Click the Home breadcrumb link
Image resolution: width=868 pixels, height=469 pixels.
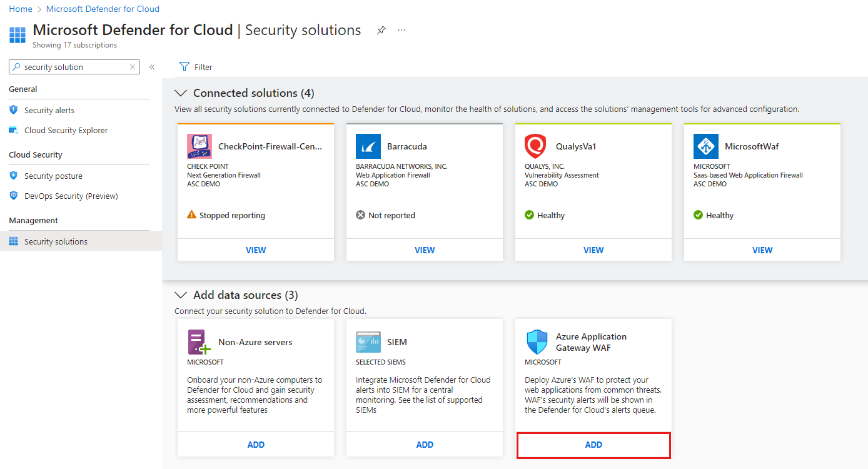click(21, 9)
